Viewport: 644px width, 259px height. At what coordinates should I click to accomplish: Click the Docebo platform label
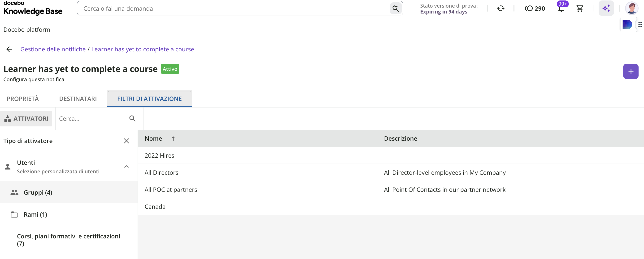(x=27, y=30)
